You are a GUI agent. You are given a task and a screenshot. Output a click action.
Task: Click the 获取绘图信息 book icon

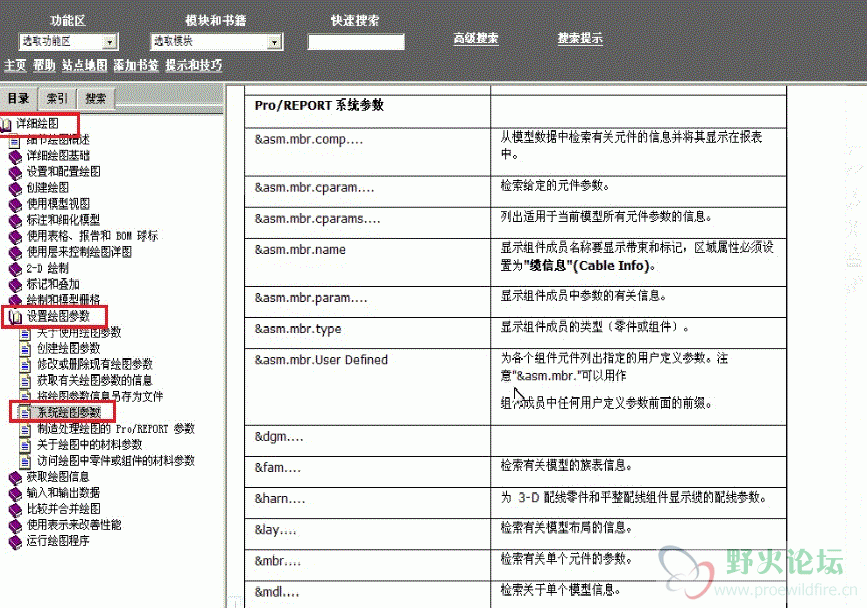[x=15, y=478]
